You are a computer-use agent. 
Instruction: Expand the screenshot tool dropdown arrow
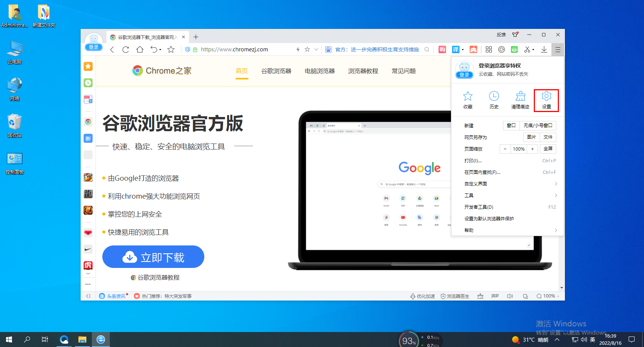[x=533, y=49]
